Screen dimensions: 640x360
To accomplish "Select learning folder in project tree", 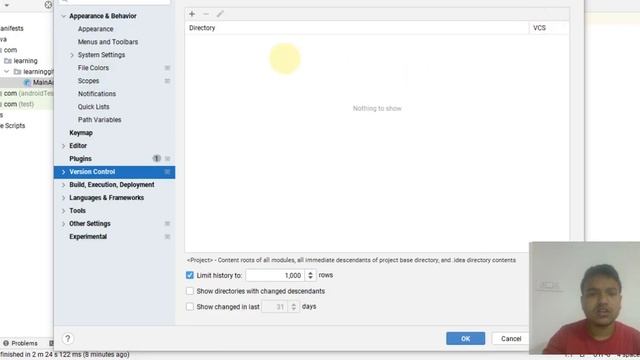I will point(25,61).
